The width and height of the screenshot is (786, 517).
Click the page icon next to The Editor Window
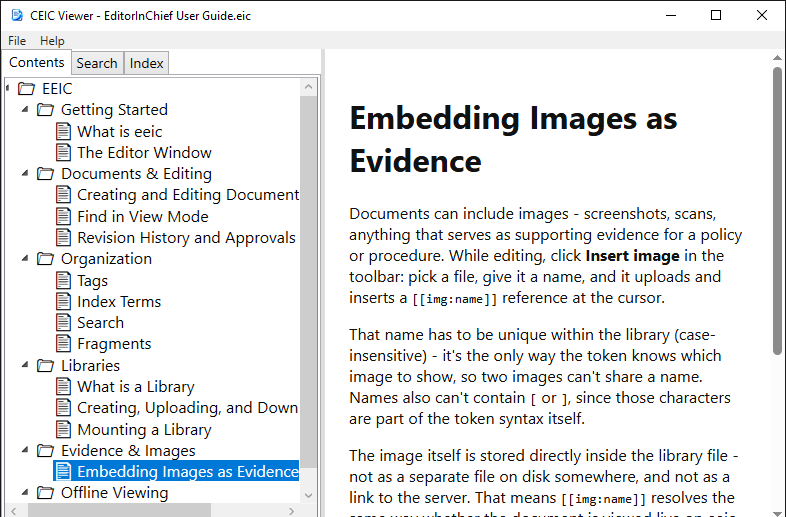click(x=63, y=152)
